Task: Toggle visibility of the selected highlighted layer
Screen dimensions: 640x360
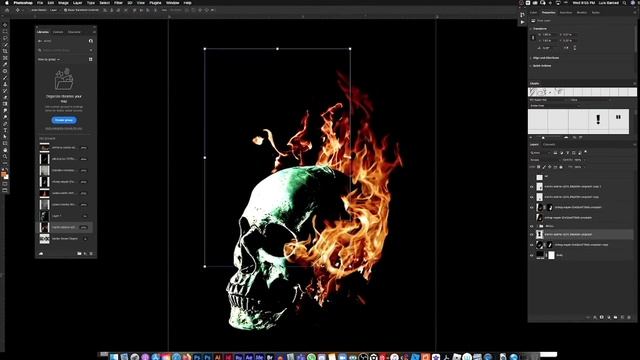Action: pyautogui.click(x=532, y=234)
